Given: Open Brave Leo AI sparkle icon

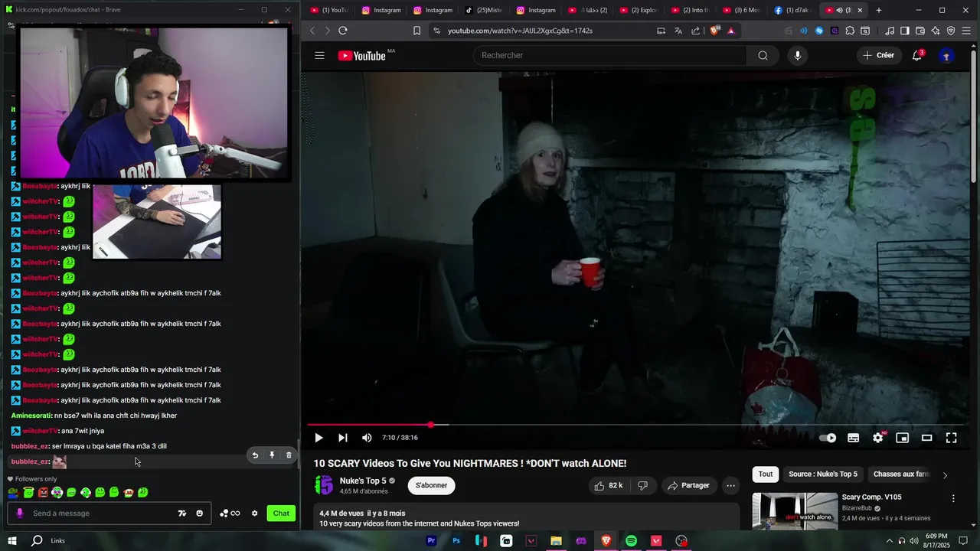Looking at the screenshot, I should pyautogui.click(x=936, y=31).
